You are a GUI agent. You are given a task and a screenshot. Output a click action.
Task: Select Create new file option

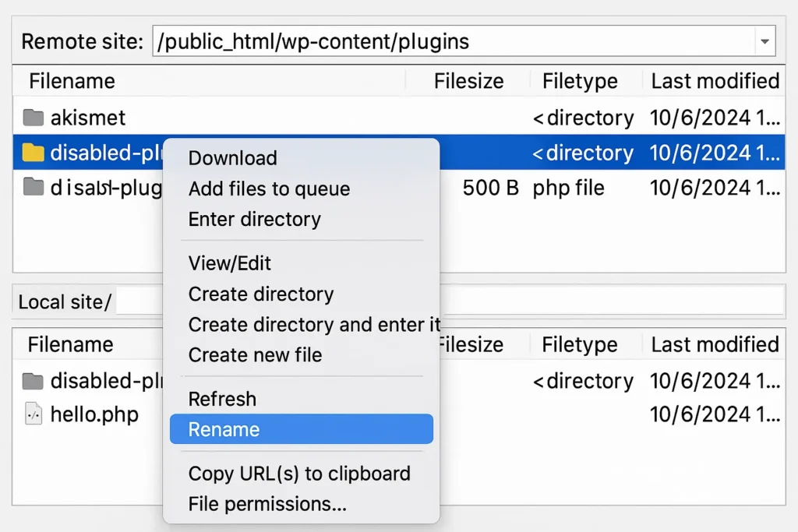255,355
